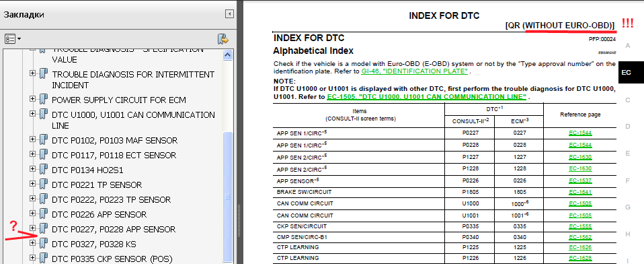Collapse the bookmarks panel with the arrow button
Screen dimensions: 644x264
coord(229,14)
